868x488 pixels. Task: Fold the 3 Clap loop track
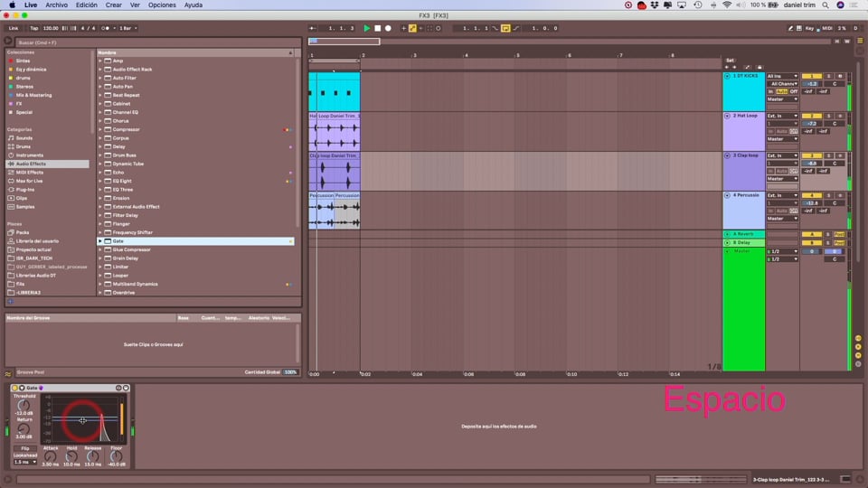pyautogui.click(x=727, y=156)
